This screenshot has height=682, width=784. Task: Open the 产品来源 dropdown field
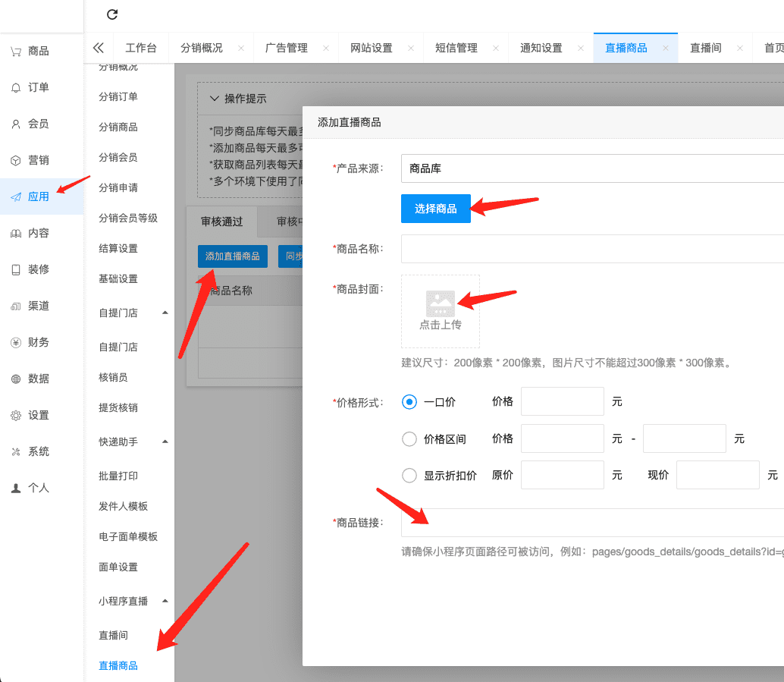coord(591,168)
